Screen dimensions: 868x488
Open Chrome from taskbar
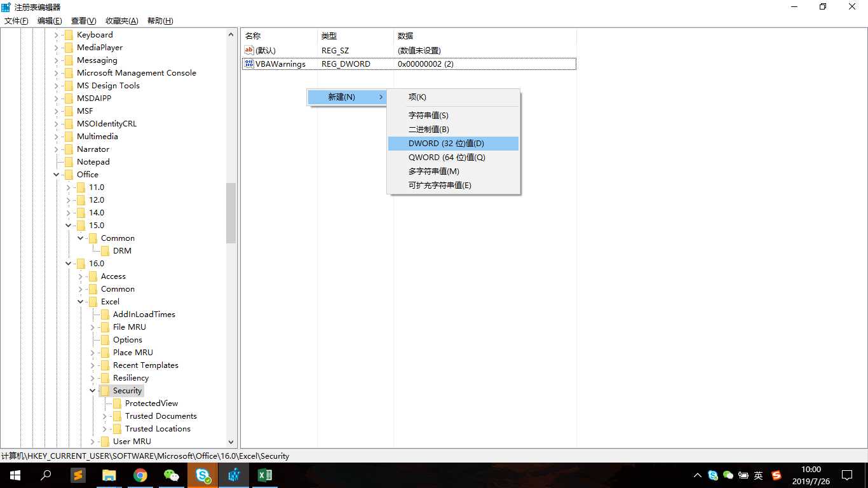140,475
